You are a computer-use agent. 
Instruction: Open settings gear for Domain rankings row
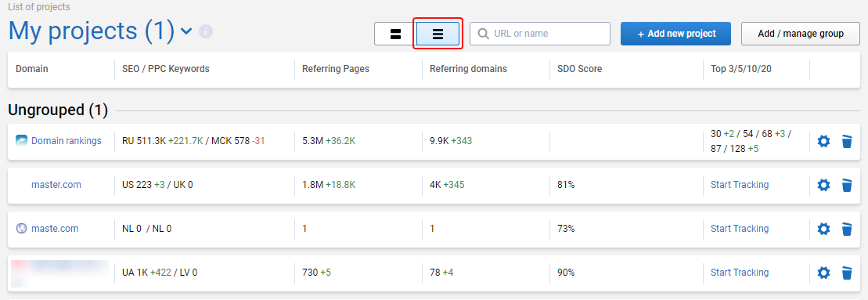pyautogui.click(x=823, y=141)
